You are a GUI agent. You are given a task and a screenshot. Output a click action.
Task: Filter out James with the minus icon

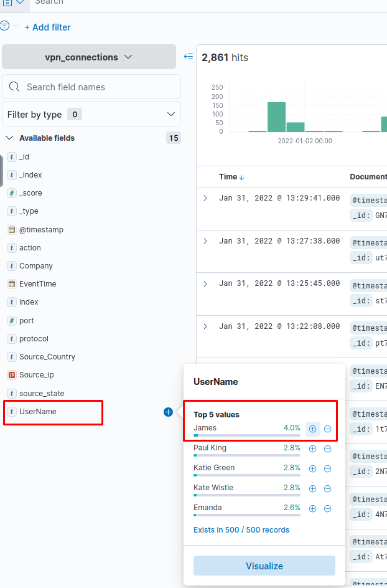pyautogui.click(x=327, y=429)
